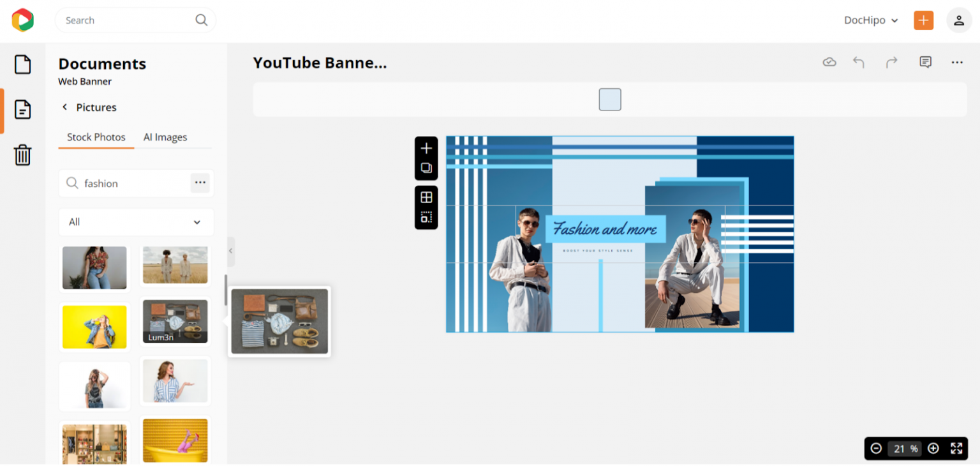Click the Redo icon
The image size is (980, 466).
coord(891,62)
